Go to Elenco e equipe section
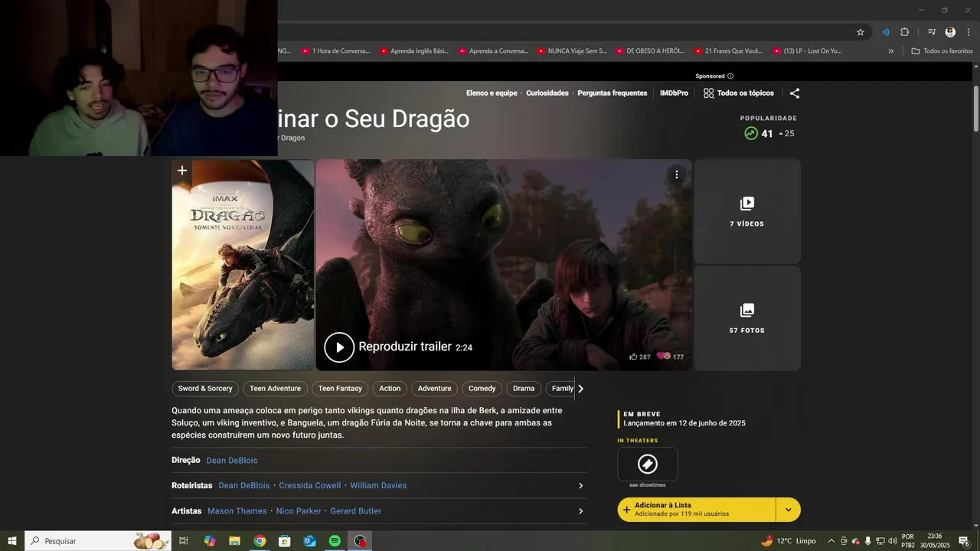This screenshot has width=980, height=551. [492, 93]
